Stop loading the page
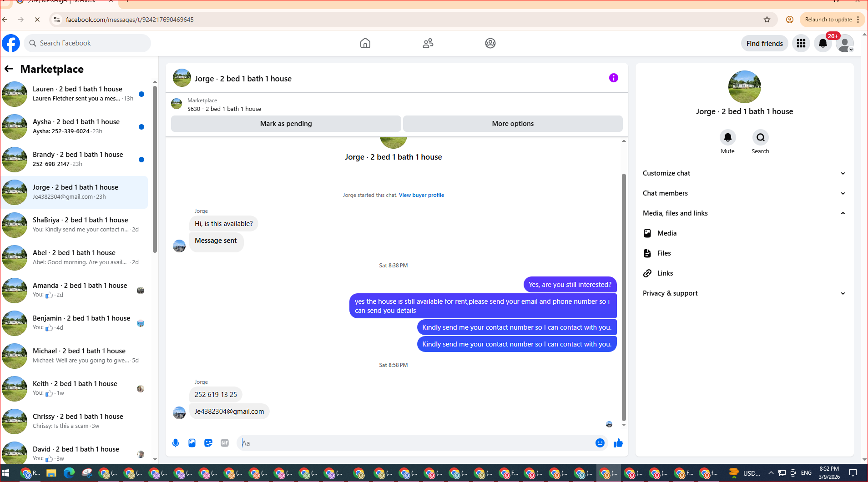This screenshot has height=482, width=868. [37, 20]
